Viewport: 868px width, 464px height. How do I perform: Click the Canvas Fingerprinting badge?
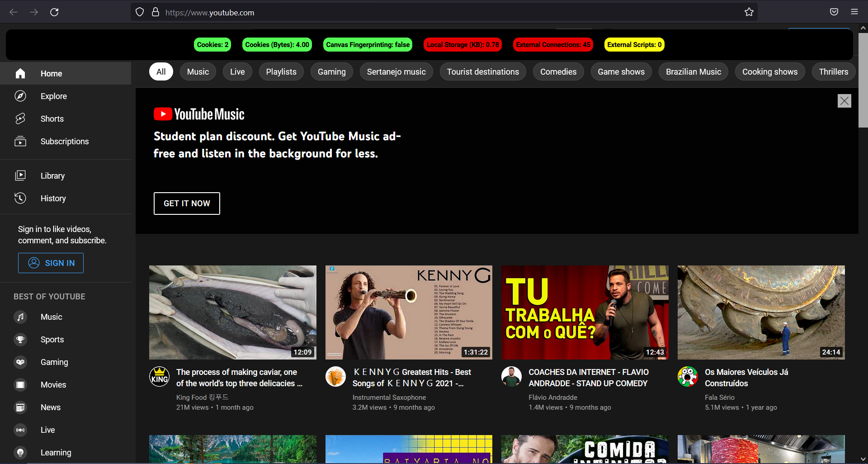[x=368, y=44]
